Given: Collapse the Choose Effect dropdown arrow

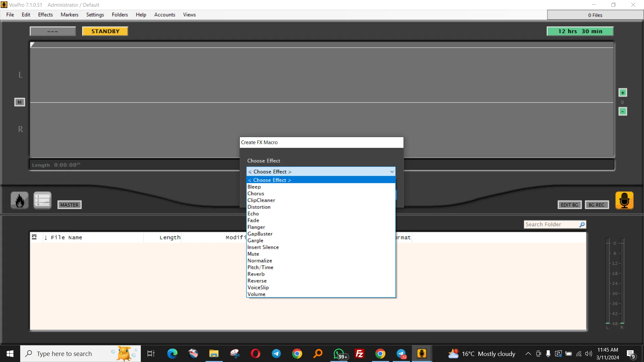Looking at the screenshot, I should (392, 172).
